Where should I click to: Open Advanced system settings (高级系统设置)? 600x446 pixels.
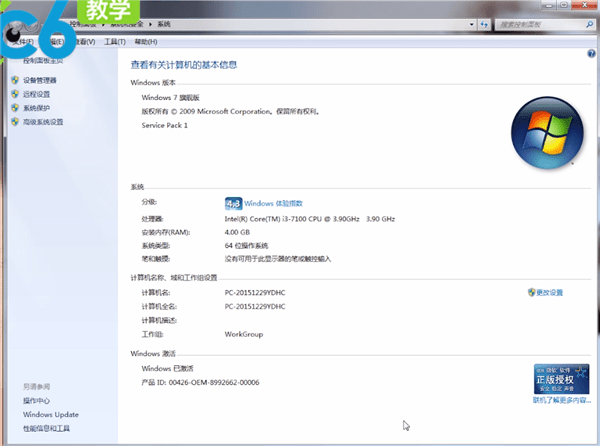coord(43,122)
